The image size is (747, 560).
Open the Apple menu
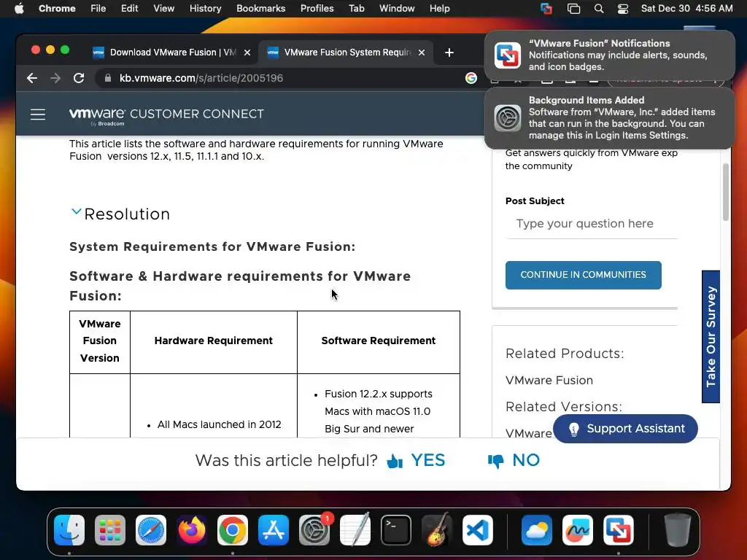19,8
